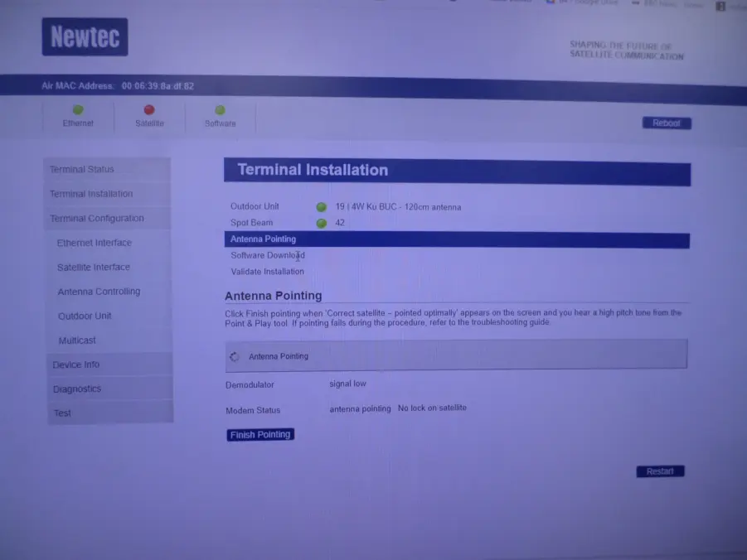Expand the Terminal Configuration sidebar section
This screenshot has height=560, width=747.
[x=97, y=219]
